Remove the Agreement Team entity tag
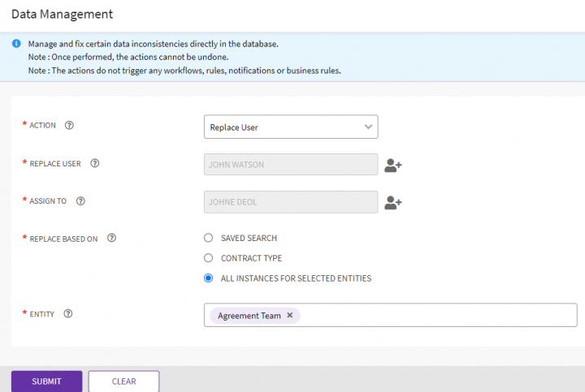The image size is (585, 392). tap(290, 316)
